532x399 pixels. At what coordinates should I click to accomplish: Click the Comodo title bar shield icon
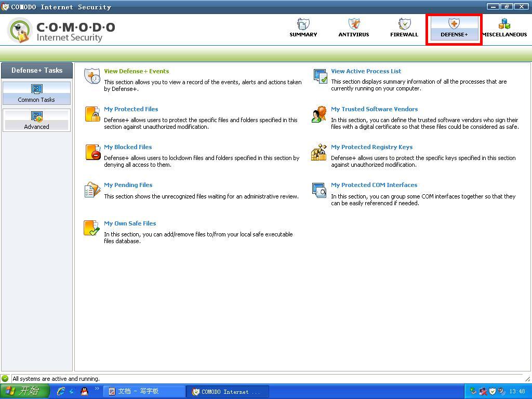click(5, 7)
